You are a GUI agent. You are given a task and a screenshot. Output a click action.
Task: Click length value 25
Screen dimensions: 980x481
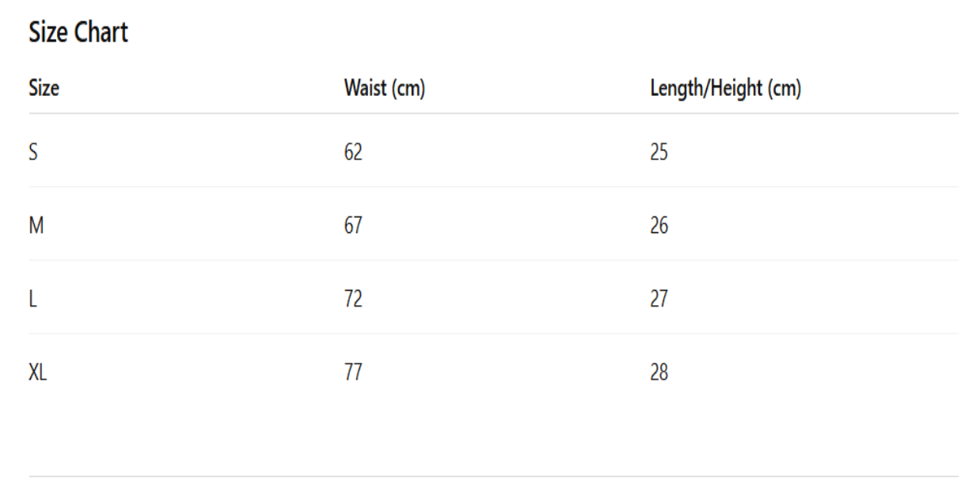click(x=659, y=152)
